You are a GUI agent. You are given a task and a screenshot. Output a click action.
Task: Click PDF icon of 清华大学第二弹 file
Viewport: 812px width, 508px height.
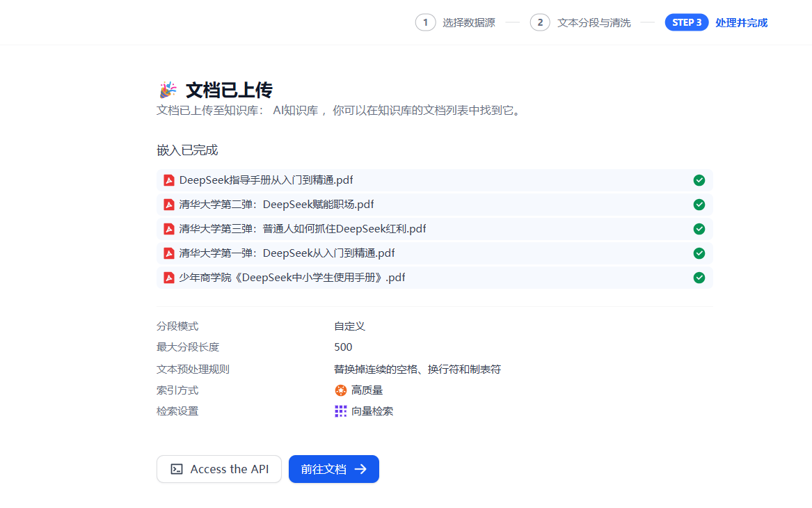pyautogui.click(x=169, y=205)
